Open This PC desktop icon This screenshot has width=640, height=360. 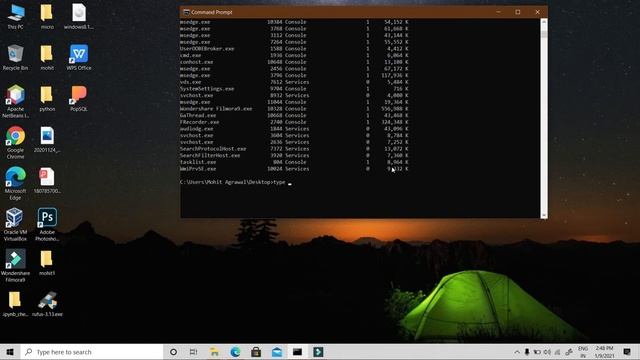click(x=15, y=17)
